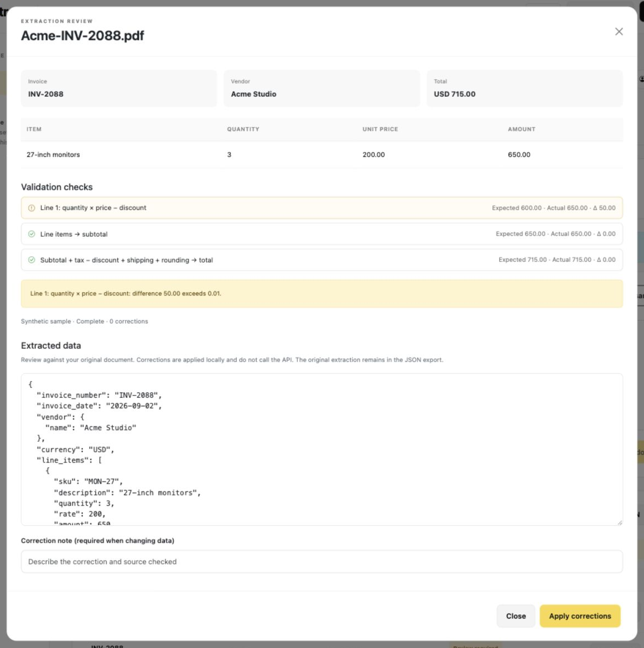Click the '"rate": 200' JSON line

click(80, 514)
